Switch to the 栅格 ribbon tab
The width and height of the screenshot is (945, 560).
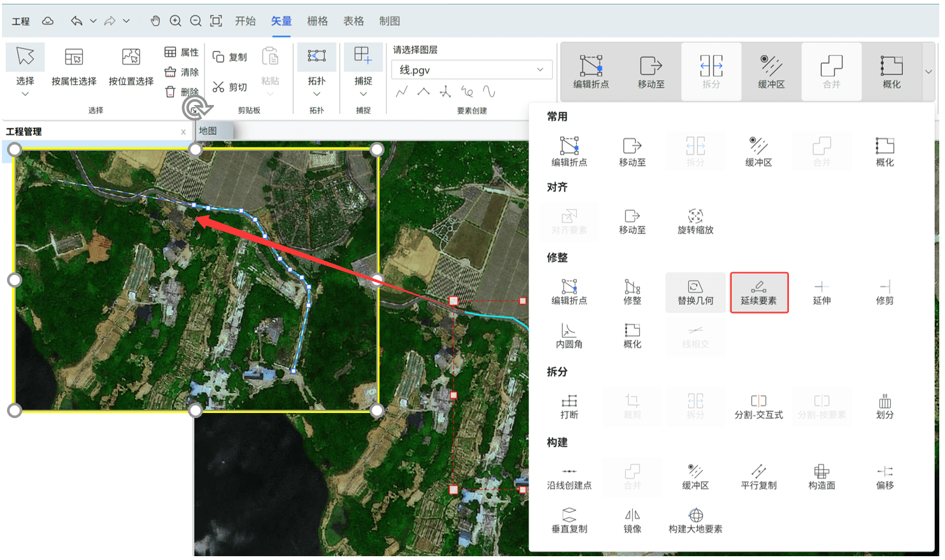[x=317, y=21]
